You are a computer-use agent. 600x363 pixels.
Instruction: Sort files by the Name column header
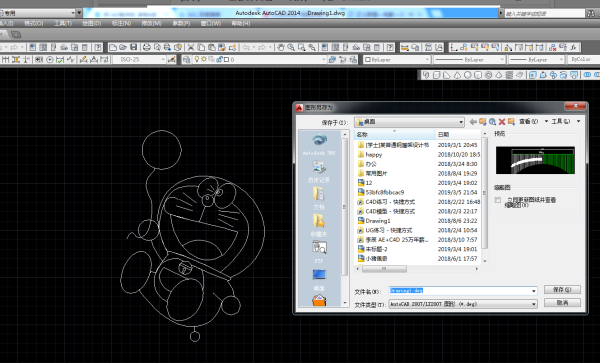pos(395,135)
